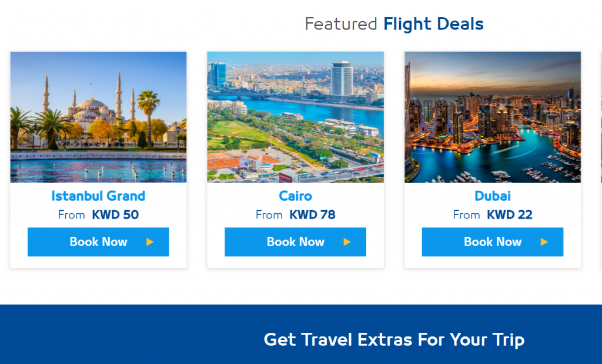Open the Dubai marina night photo
This screenshot has width=602, height=364.
pyautogui.click(x=493, y=117)
